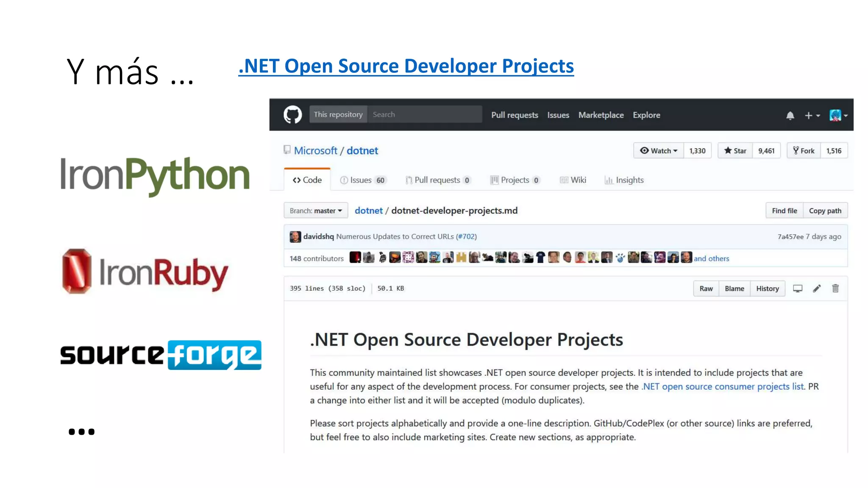The height and width of the screenshot is (488, 868).
Task: Click the Copy path button
Action: click(825, 211)
